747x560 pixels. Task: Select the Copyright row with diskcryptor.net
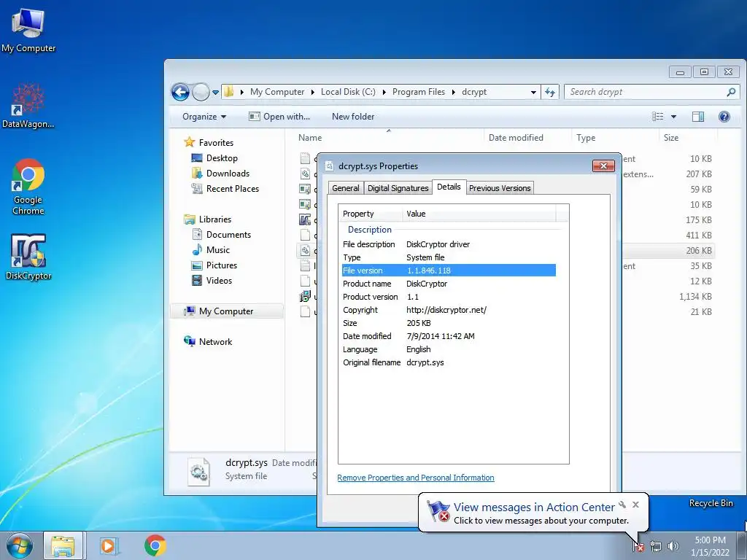449,310
